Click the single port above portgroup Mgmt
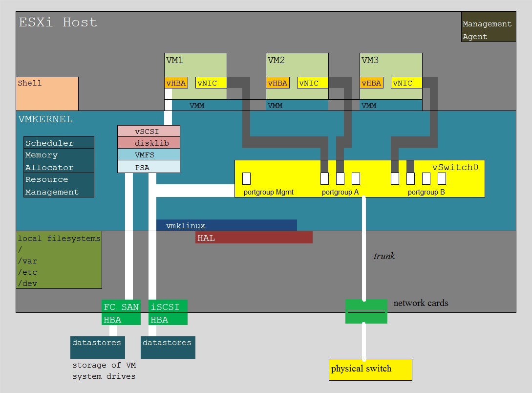This screenshot has height=393, width=532. point(247,178)
